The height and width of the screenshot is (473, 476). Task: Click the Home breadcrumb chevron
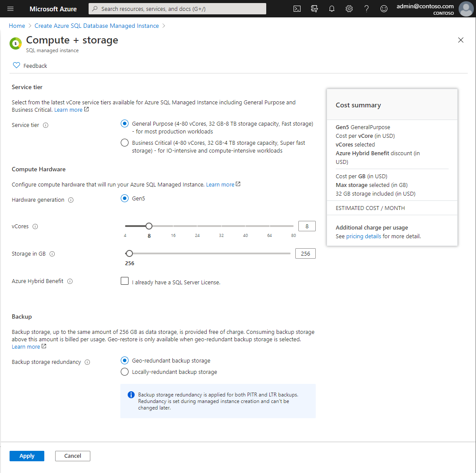[x=28, y=26]
